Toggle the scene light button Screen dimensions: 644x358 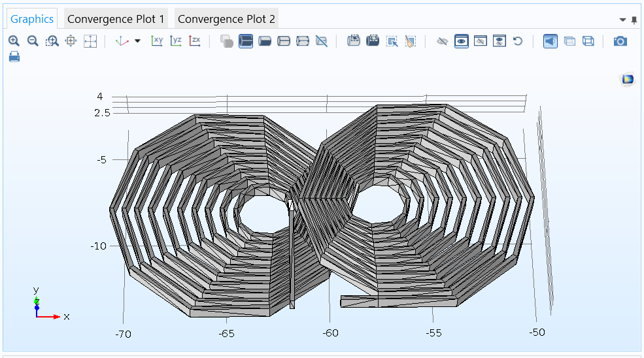551,41
